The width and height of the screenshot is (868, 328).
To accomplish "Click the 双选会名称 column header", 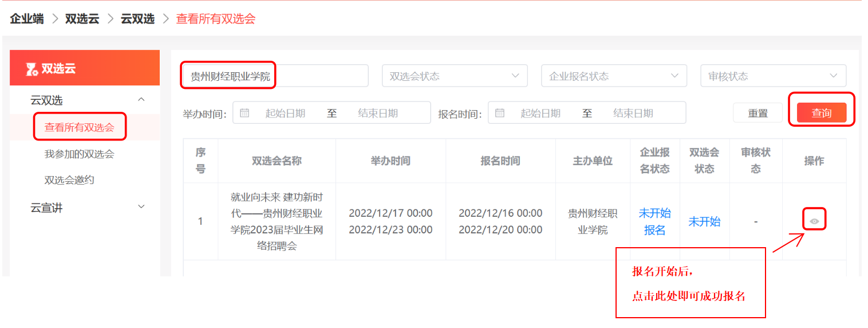I will pyautogui.click(x=277, y=161).
